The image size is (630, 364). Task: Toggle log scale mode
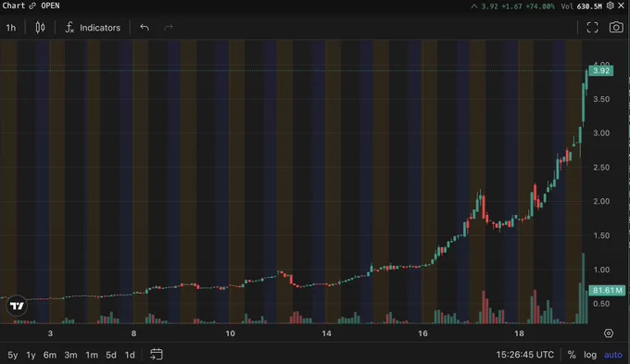590,355
